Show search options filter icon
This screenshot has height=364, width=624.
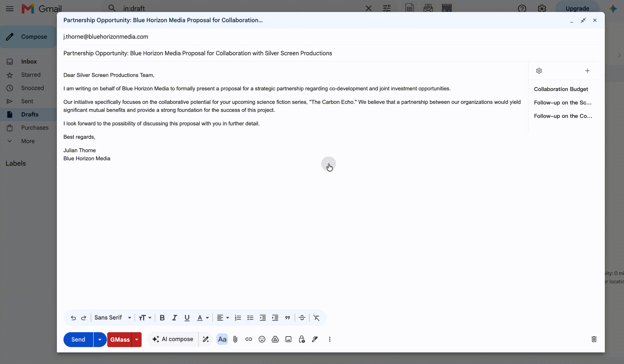click(387, 9)
